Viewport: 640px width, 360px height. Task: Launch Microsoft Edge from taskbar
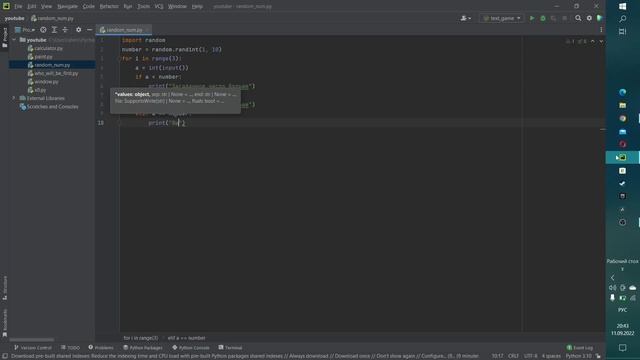click(x=622, y=93)
